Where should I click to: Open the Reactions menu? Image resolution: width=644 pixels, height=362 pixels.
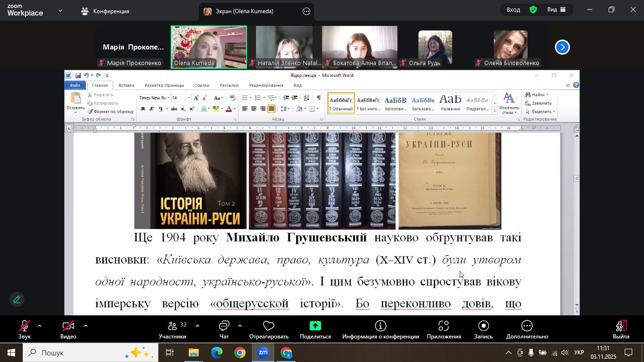click(x=269, y=329)
